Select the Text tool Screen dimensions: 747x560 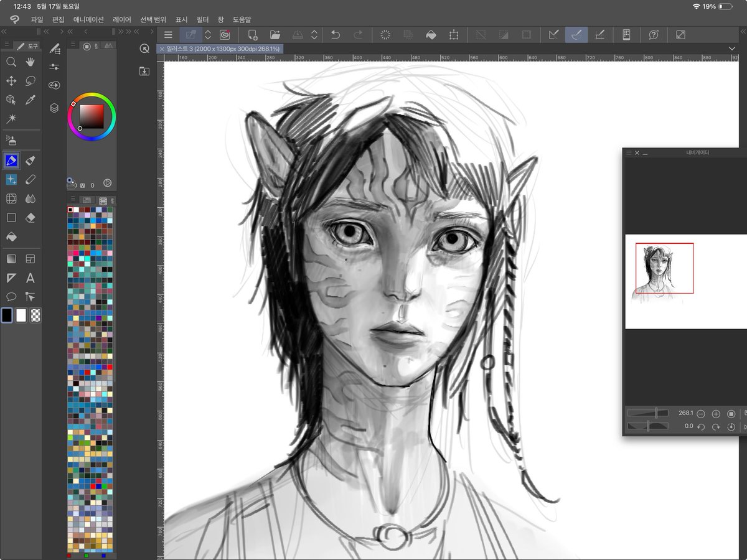coord(31,278)
